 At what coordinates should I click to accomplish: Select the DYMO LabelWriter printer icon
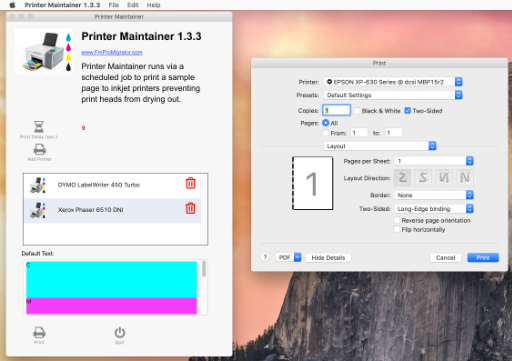(x=38, y=185)
